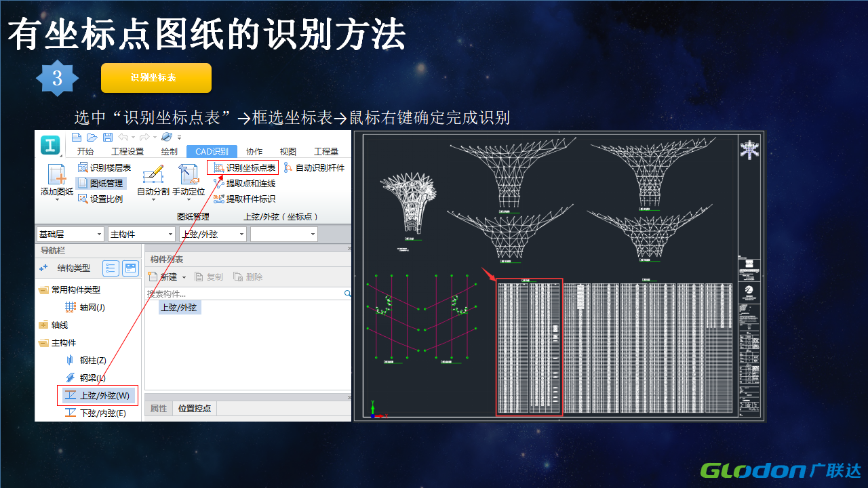Screen dimensions: 868x488
Task: Click the 添加图纸 icon
Action: [57, 175]
